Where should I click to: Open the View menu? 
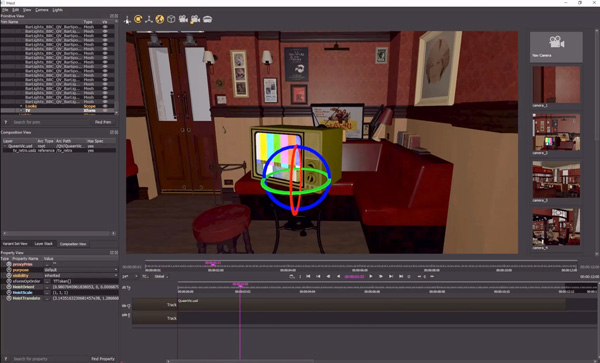click(x=27, y=10)
